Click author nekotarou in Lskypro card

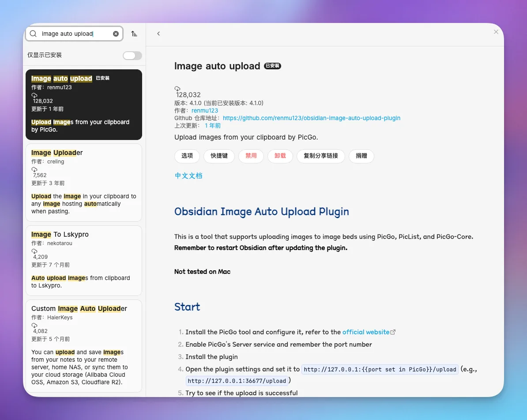[60, 243]
